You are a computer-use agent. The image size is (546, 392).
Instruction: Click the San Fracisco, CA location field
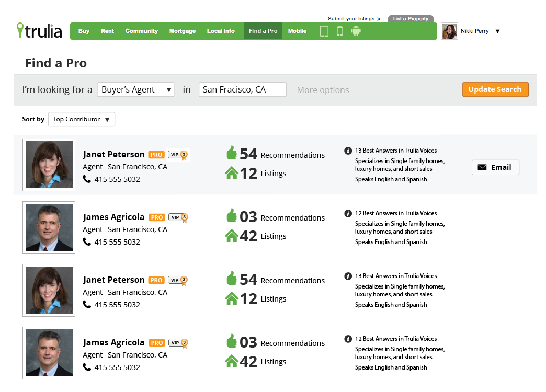point(242,89)
